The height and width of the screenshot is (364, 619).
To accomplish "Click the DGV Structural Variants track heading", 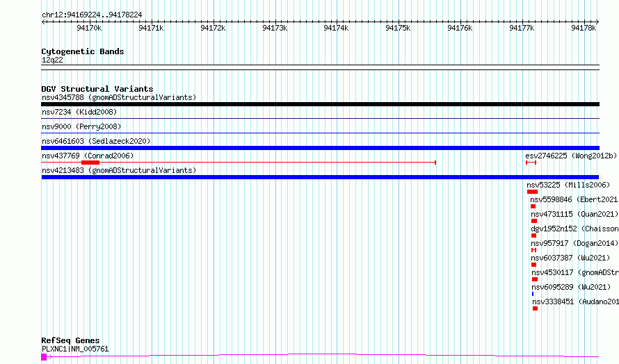I will 97,89.
